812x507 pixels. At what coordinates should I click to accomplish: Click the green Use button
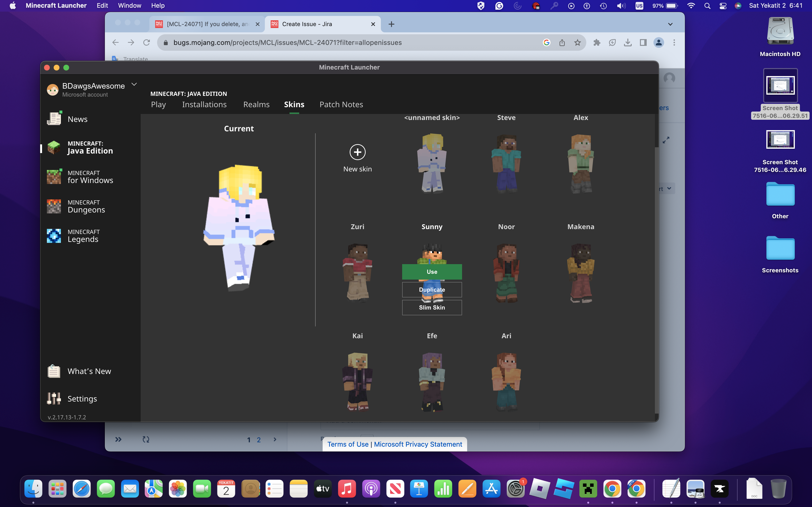coord(432,272)
